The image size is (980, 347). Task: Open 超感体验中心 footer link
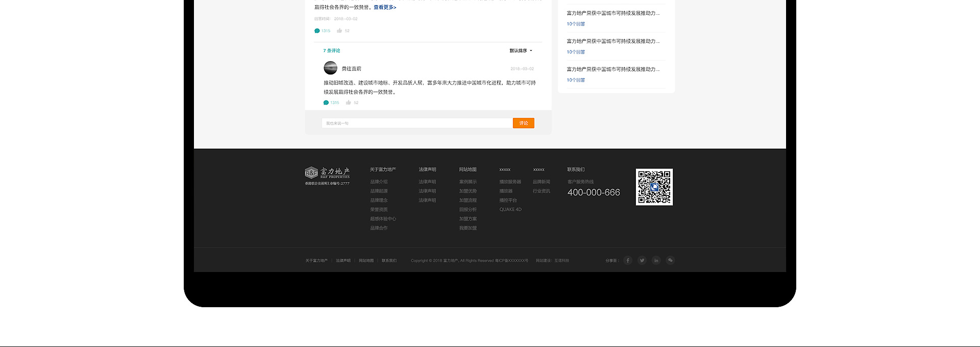click(383, 219)
